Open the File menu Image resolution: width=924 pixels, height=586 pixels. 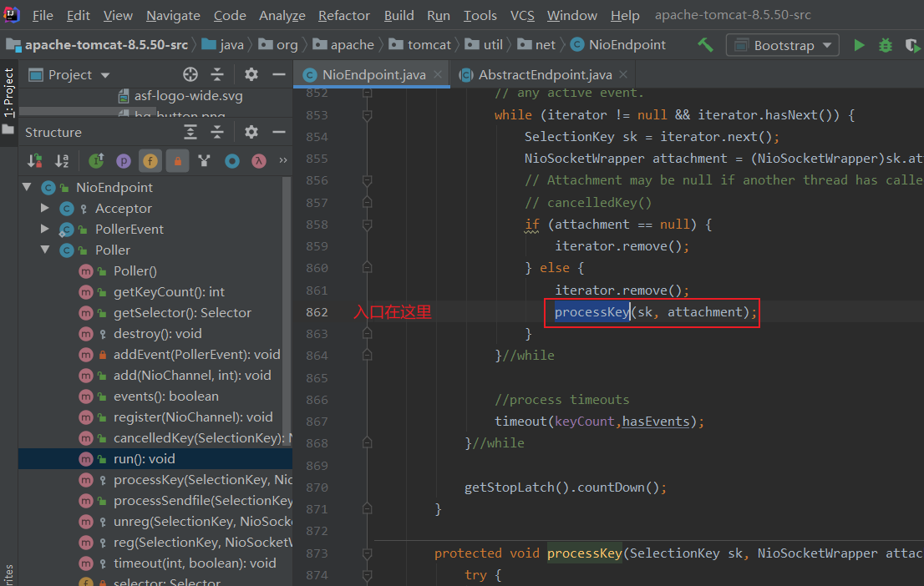tap(43, 15)
